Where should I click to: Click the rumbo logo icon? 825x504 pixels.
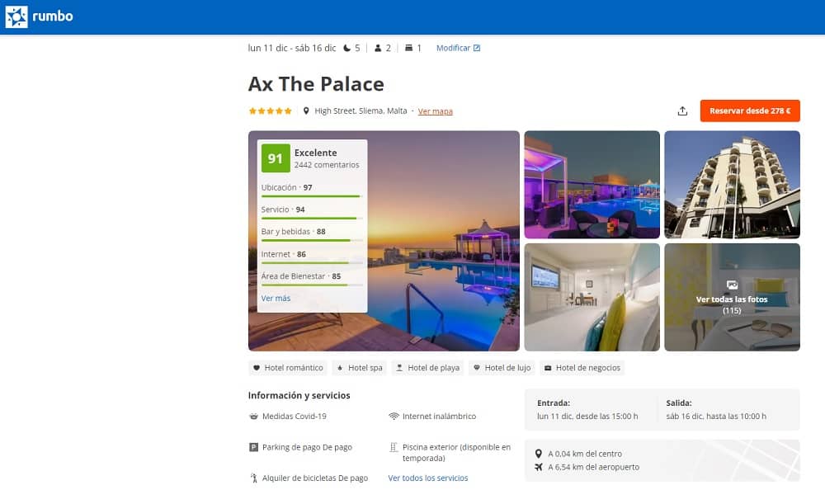16,17
